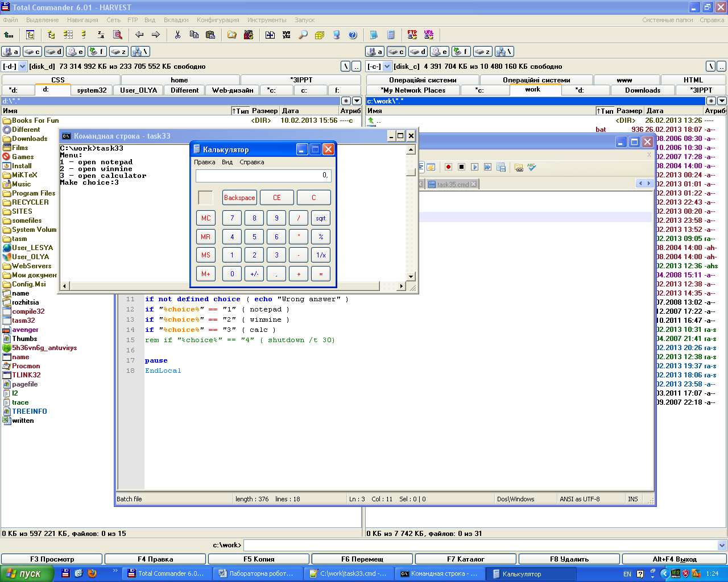Switch to the system32 tab in left panel
Screen dimensions: 728x582
coord(92,90)
